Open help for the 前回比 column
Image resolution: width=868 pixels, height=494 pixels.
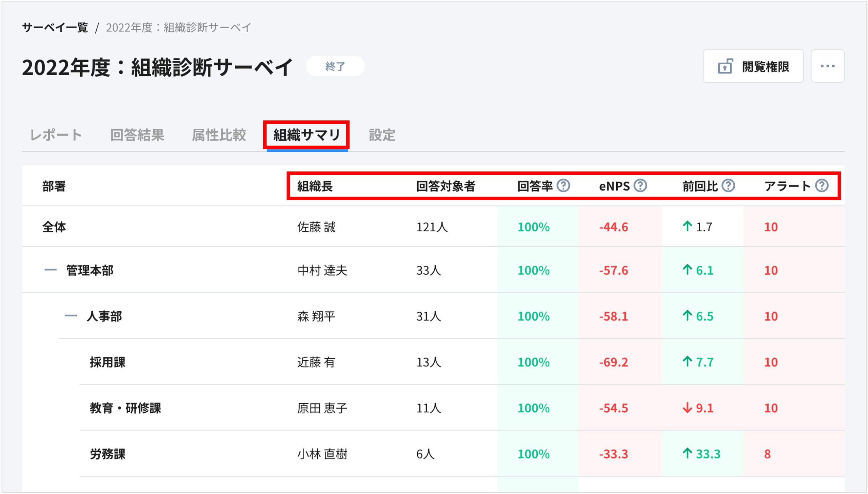[728, 185]
